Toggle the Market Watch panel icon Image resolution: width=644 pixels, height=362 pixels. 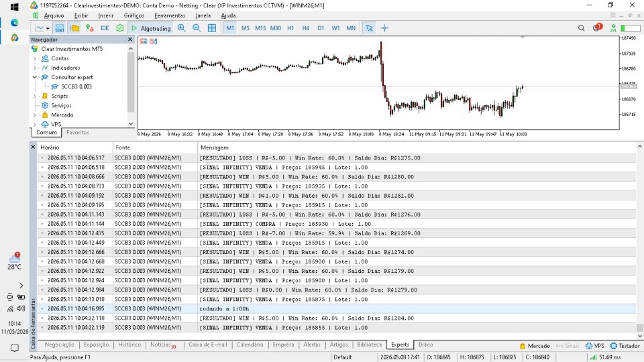(x=60, y=28)
